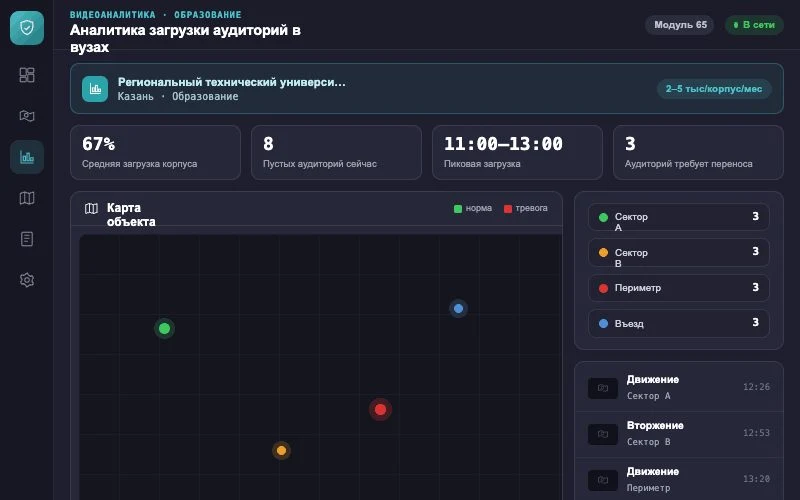Open the settings gear icon in sidebar
Image resolution: width=800 pixels, height=500 pixels.
pyautogui.click(x=27, y=280)
